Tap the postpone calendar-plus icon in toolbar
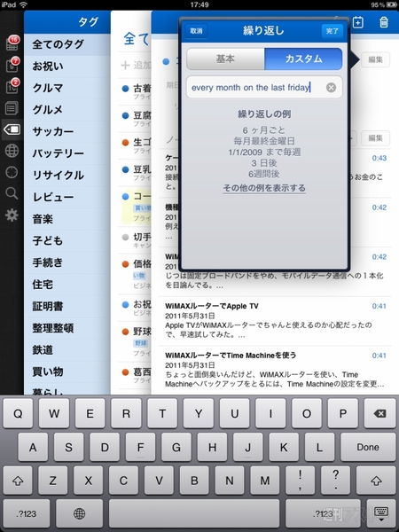 click(x=358, y=22)
